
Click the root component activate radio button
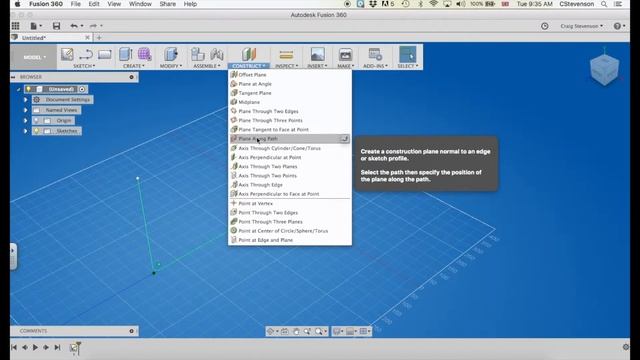82,89
